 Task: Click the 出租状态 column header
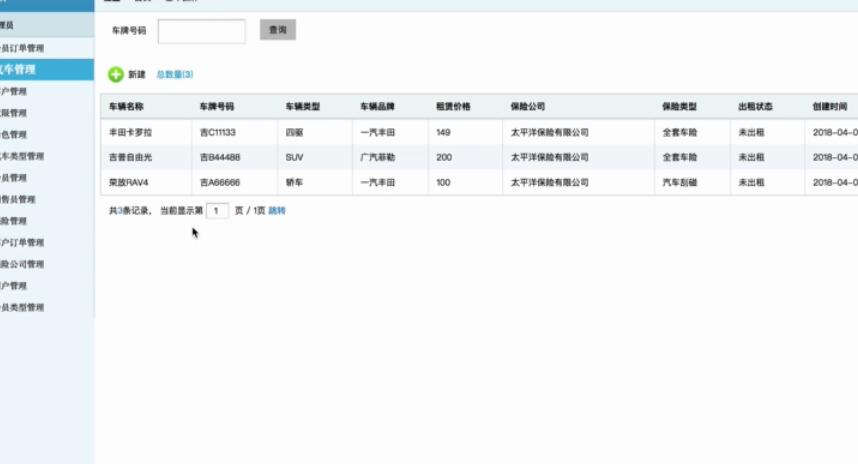755,107
